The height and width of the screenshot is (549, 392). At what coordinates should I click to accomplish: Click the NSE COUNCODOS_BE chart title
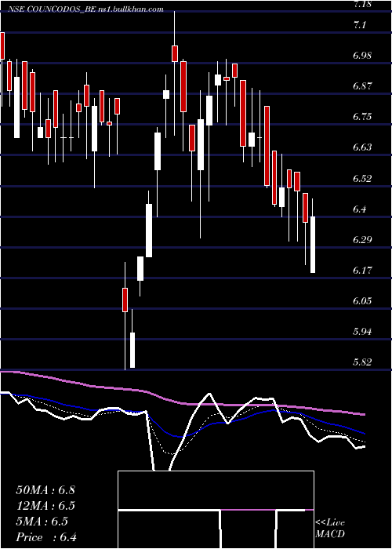tap(85, 9)
